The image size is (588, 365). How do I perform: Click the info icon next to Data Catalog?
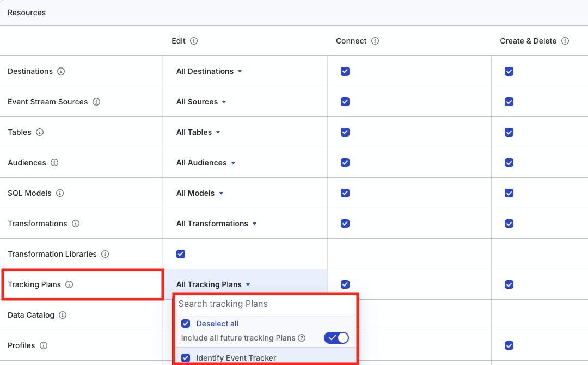coord(63,315)
